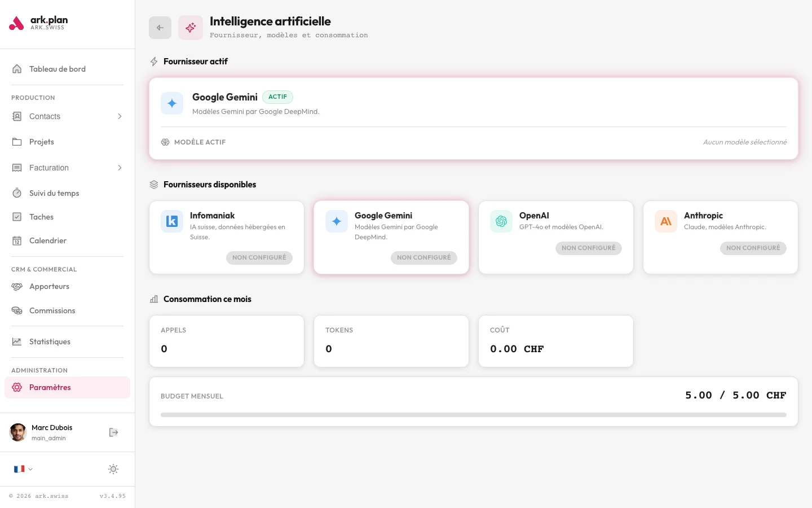Click the Appels usage card
The image size is (812, 508).
point(227,341)
